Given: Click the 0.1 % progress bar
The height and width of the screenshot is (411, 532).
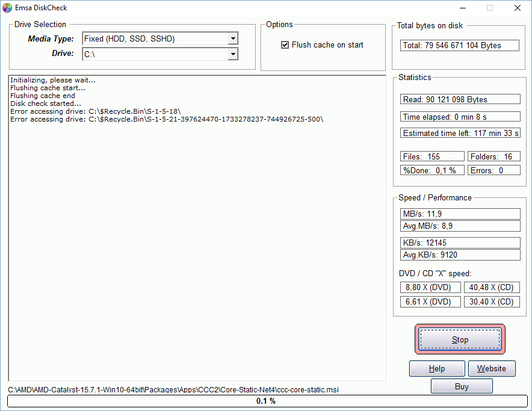Looking at the screenshot, I should (267, 401).
